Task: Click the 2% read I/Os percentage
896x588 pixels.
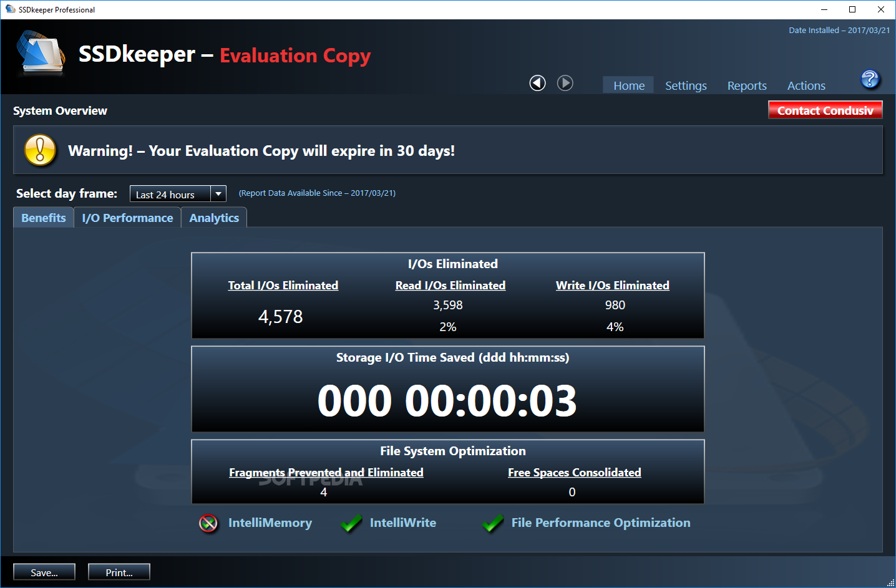Action: [448, 327]
